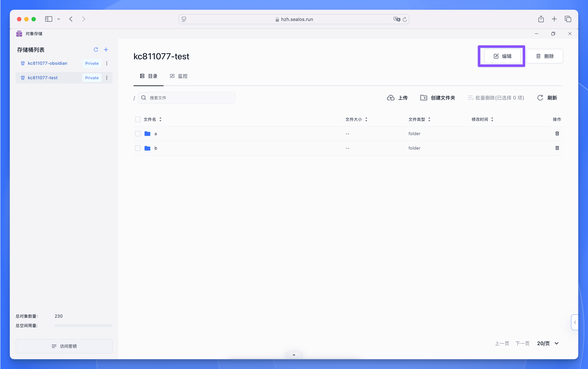Image resolution: width=588 pixels, height=369 pixels.
Task: Click the 上传 upload button
Action: [x=397, y=98]
